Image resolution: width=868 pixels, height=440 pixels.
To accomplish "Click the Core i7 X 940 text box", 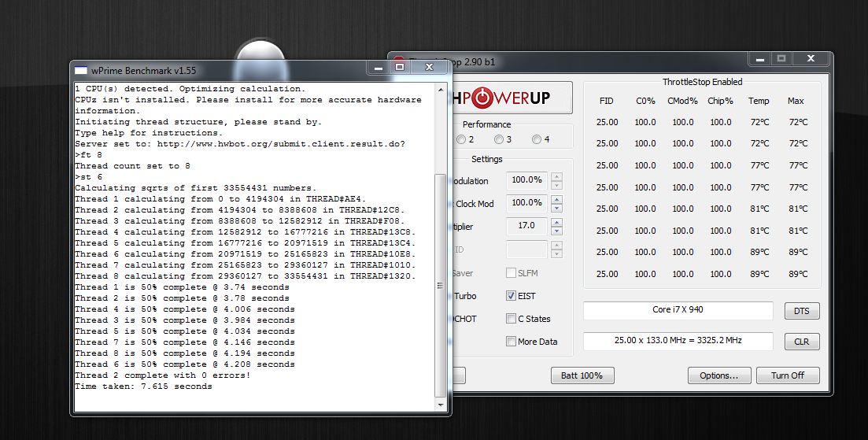I will pos(678,310).
